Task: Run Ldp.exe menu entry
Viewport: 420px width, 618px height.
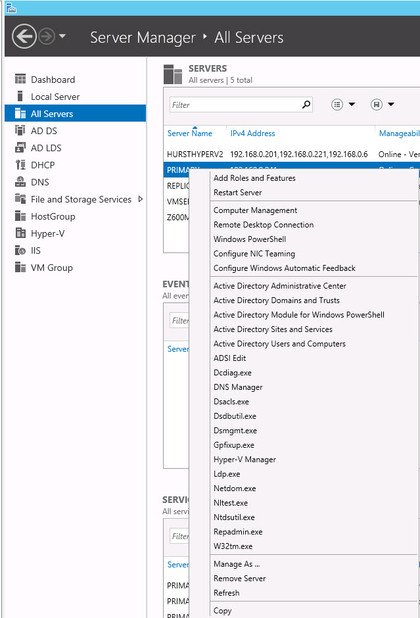Action: [227, 474]
